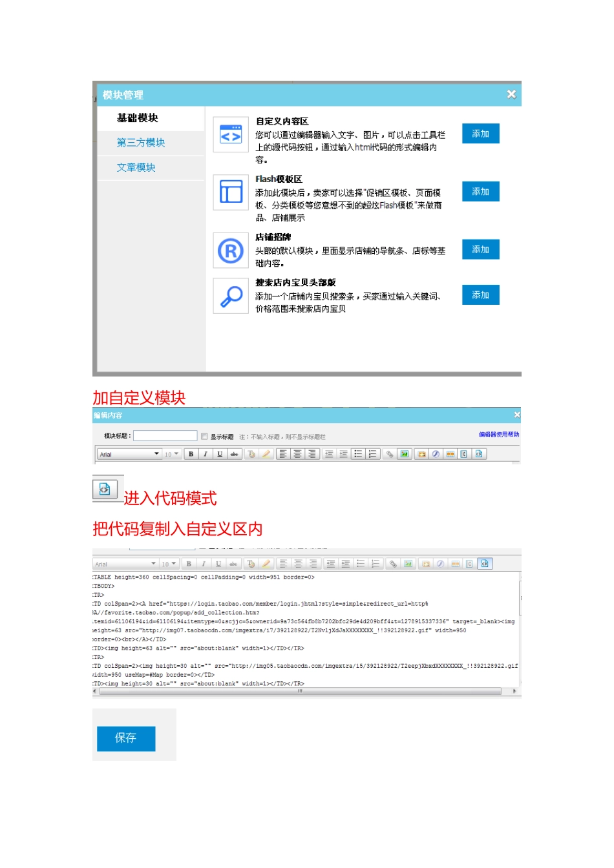Align text left in 编辑内容 toolbar
Screen dimensions: 614x868
284,454
